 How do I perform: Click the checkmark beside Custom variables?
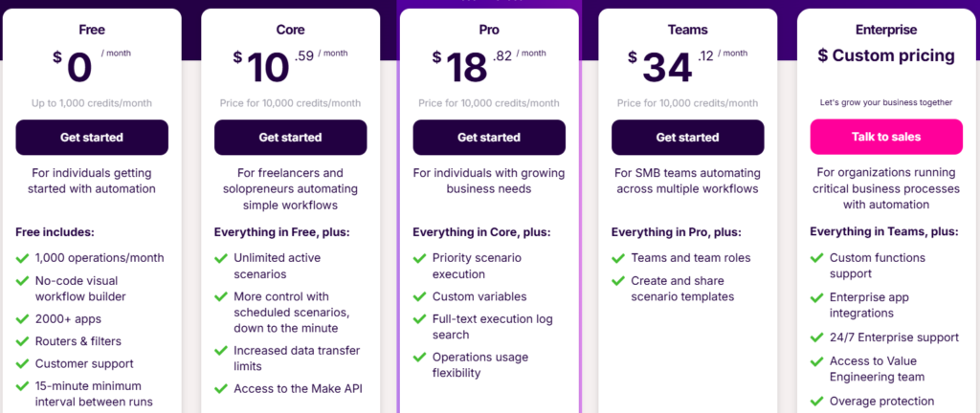click(419, 297)
